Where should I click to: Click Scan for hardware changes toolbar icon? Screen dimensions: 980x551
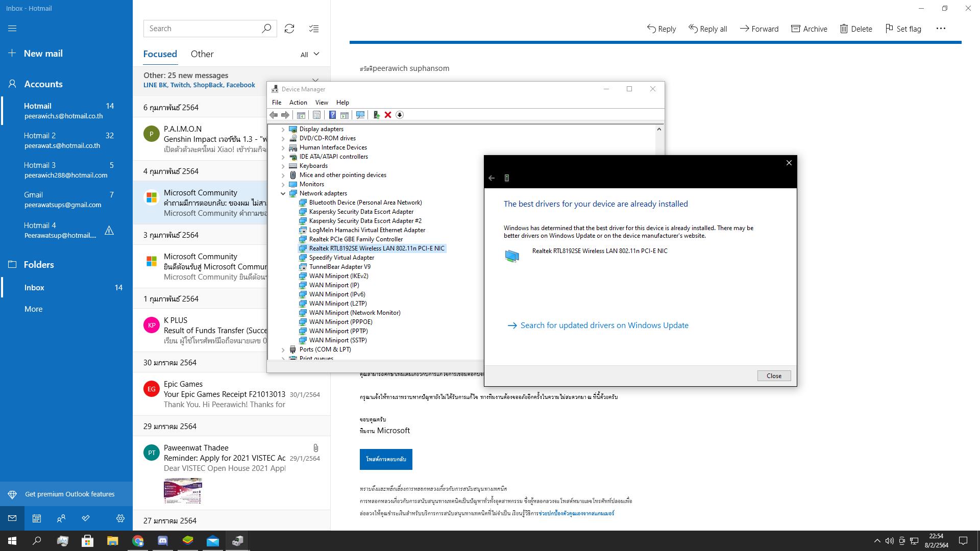click(360, 115)
